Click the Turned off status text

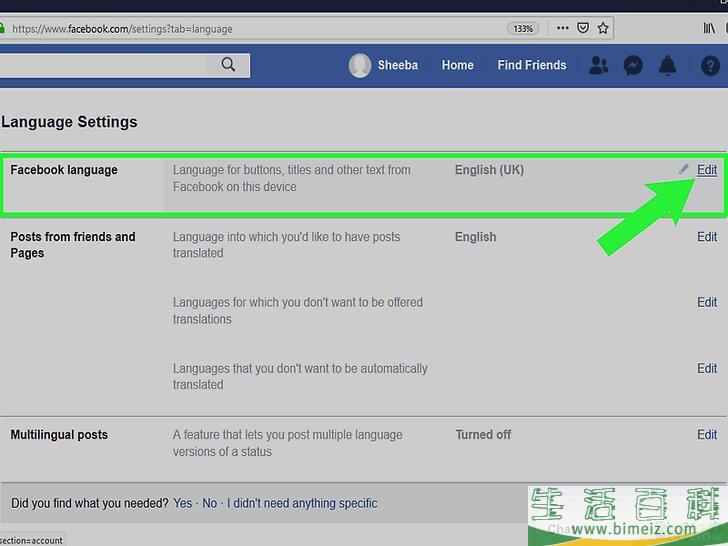coord(483,435)
